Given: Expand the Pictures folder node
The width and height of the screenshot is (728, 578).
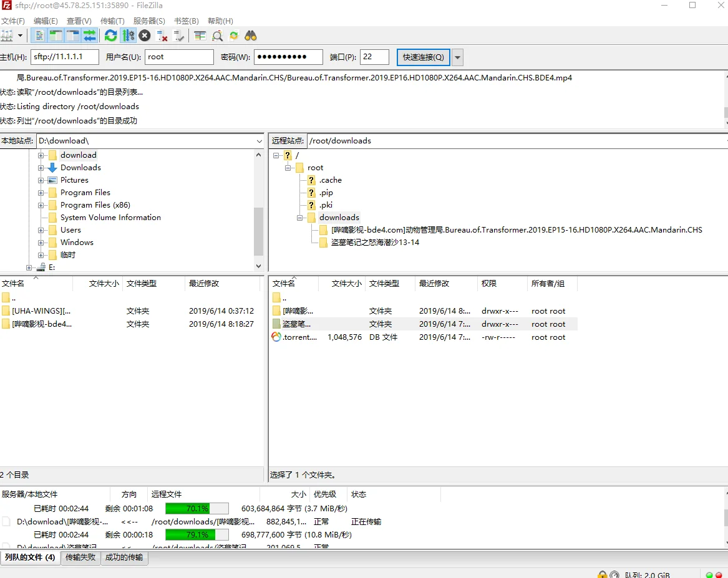Looking at the screenshot, I should coord(41,180).
